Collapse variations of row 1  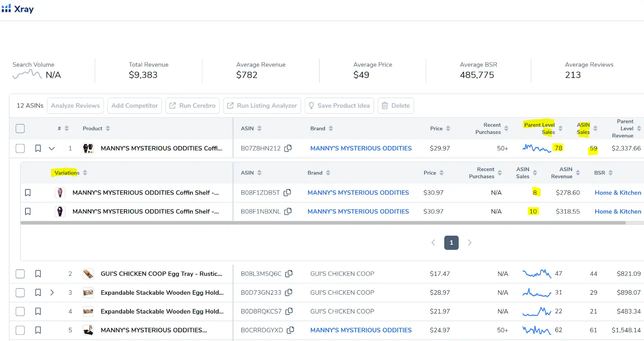52,148
